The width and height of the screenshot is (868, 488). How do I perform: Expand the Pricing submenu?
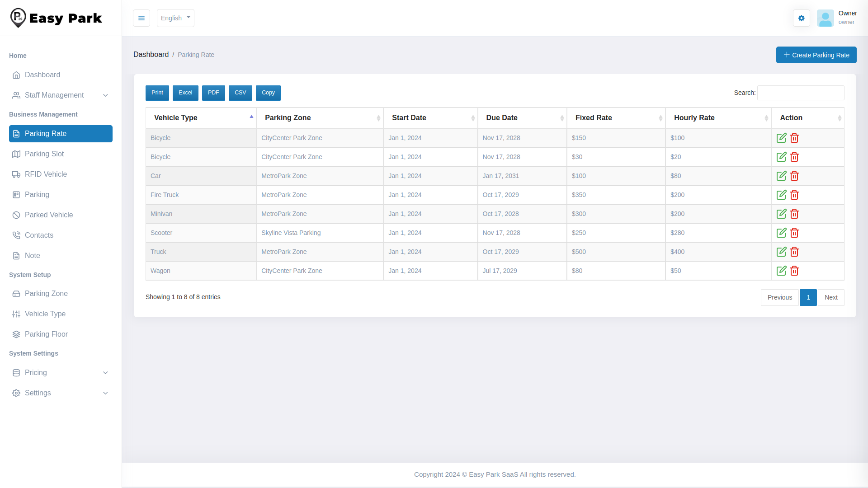36,373
